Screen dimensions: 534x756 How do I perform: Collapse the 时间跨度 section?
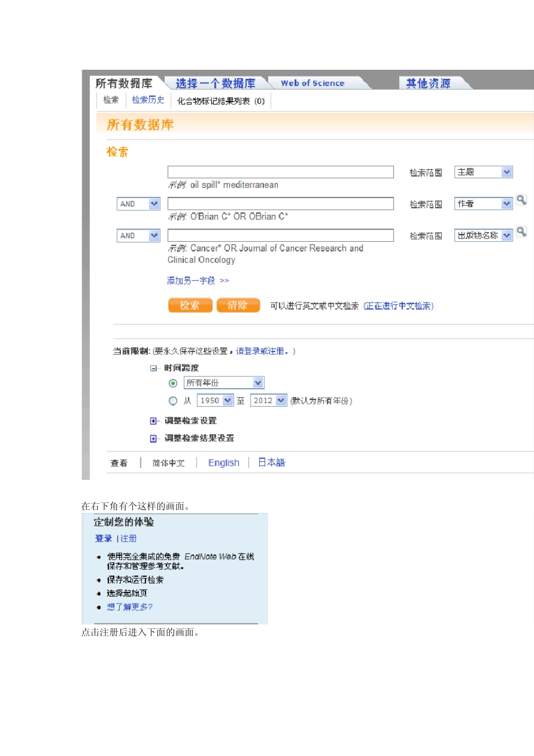click(x=153, y=368)
